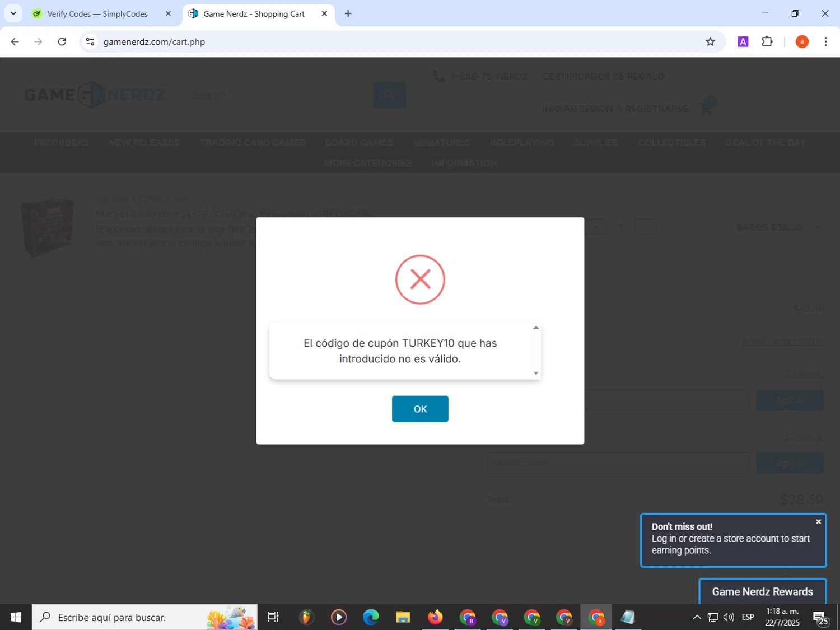The image size is (840, 630).
Task: Close the Don't miss out popup
Action: click(818, 521)
